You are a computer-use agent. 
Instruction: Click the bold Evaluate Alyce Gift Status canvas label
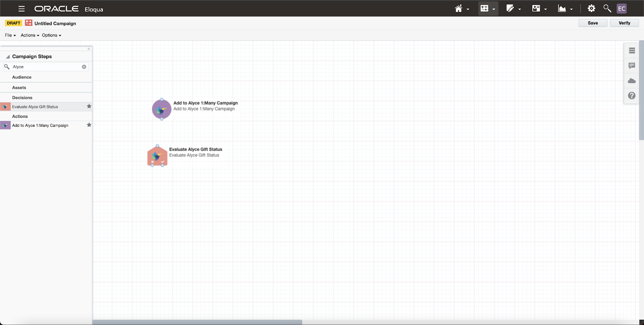(196, 149)
